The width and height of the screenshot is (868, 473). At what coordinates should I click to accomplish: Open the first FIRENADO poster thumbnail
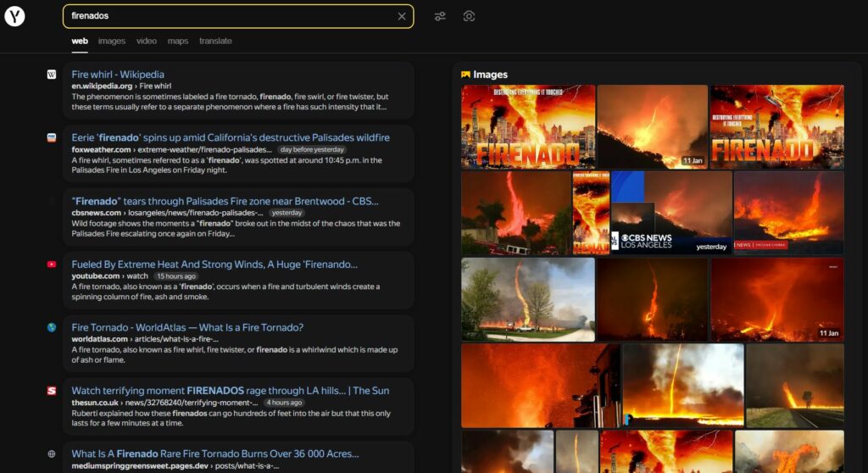coord(528,127)
